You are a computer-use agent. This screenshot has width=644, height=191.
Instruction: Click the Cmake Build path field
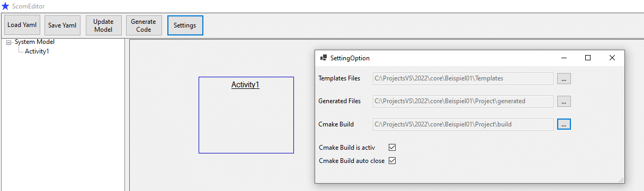coord(463,124)
